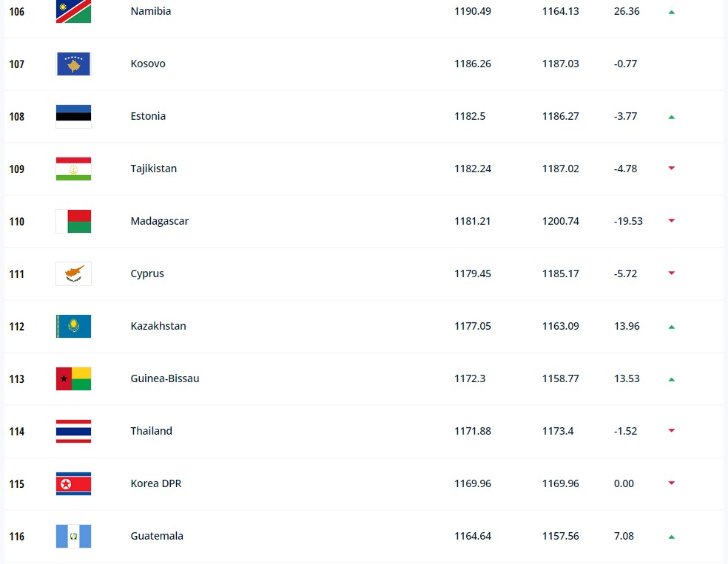Click the Tajikistan flag icon
The width and height of the screenshot is (728, 564).
(73, 169)
